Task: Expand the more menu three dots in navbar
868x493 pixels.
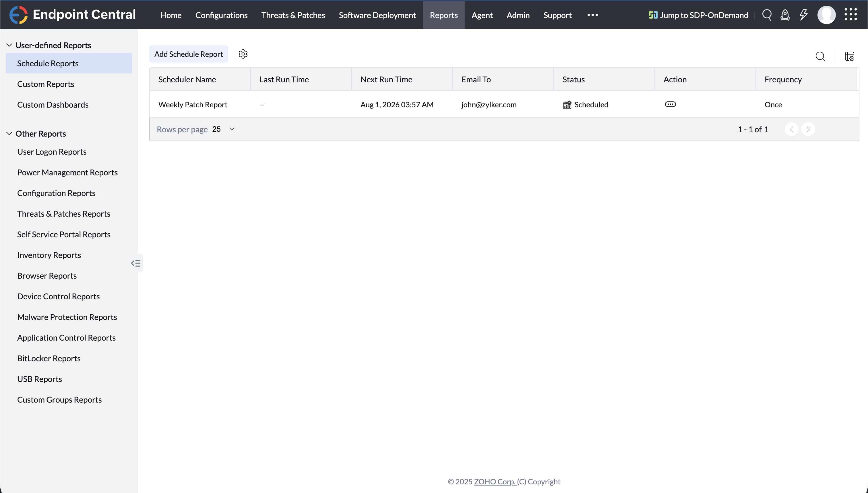Action: click(x=592, y=15)
